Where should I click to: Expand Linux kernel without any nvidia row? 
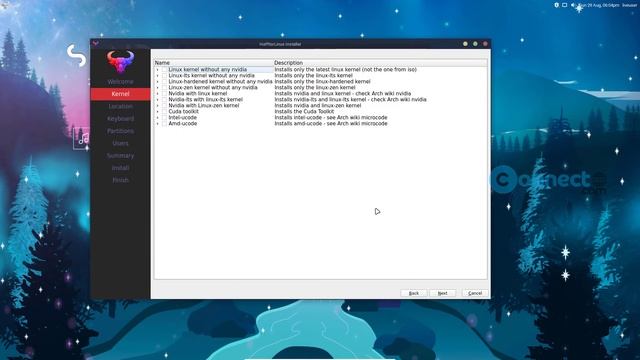click(158, 70)
